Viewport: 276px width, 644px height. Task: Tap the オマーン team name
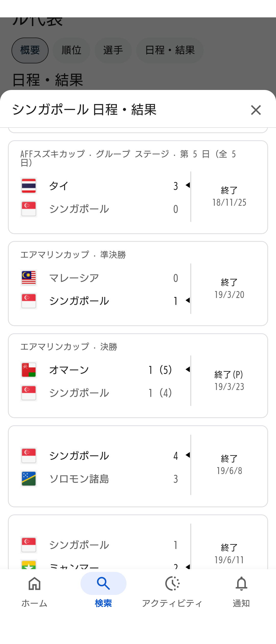click(x=69, y=370)
